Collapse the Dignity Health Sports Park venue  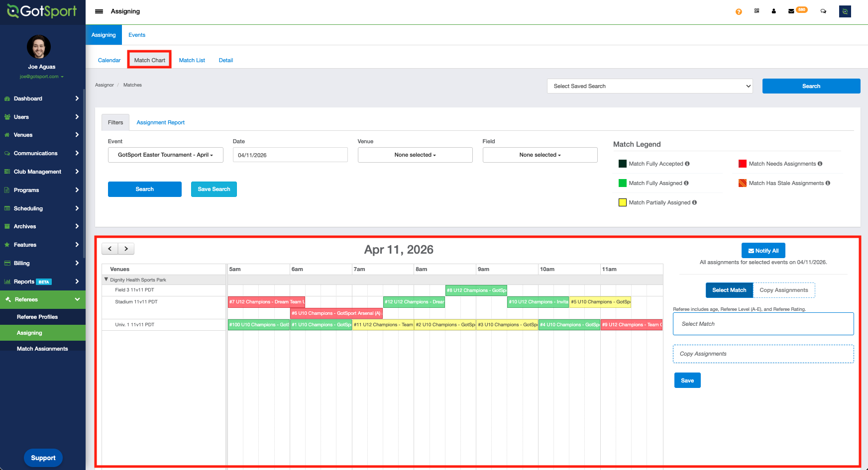(x=106, y=280)
